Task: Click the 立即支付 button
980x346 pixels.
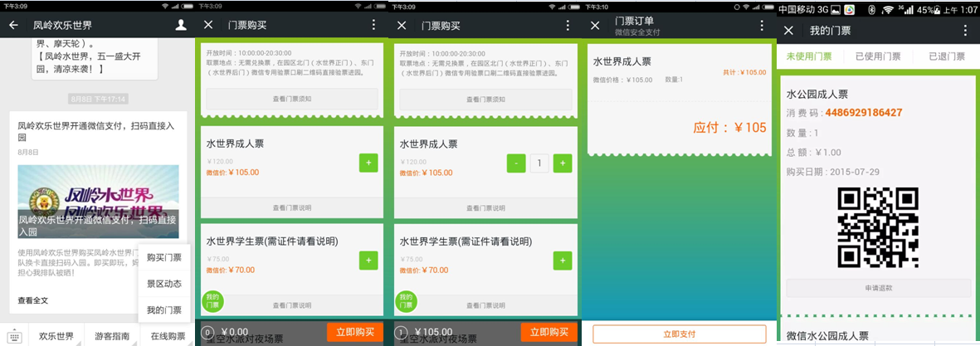Action: point(680,334)
